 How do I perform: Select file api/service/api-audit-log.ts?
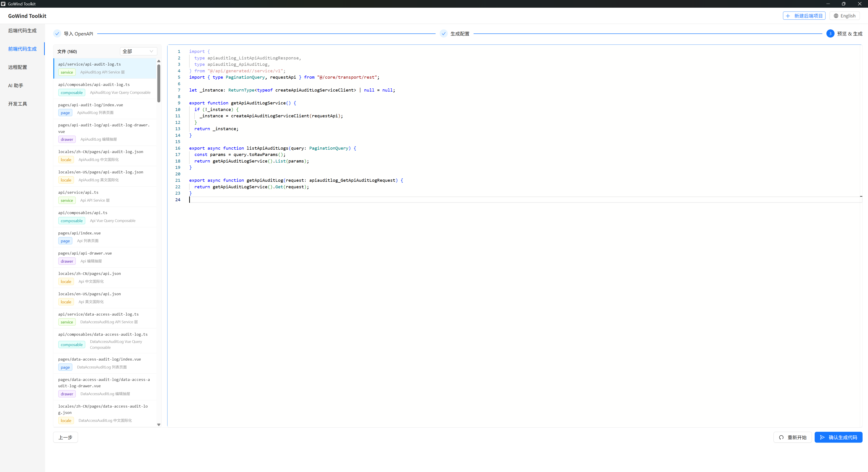pyautogui.click(x=105, y=68)
